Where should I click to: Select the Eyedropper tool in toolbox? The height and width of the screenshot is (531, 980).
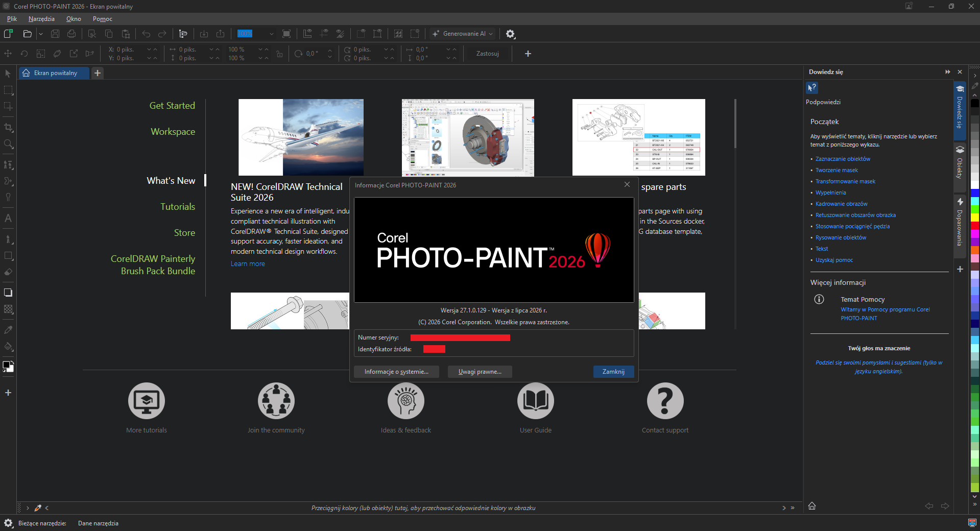point(8,330)
